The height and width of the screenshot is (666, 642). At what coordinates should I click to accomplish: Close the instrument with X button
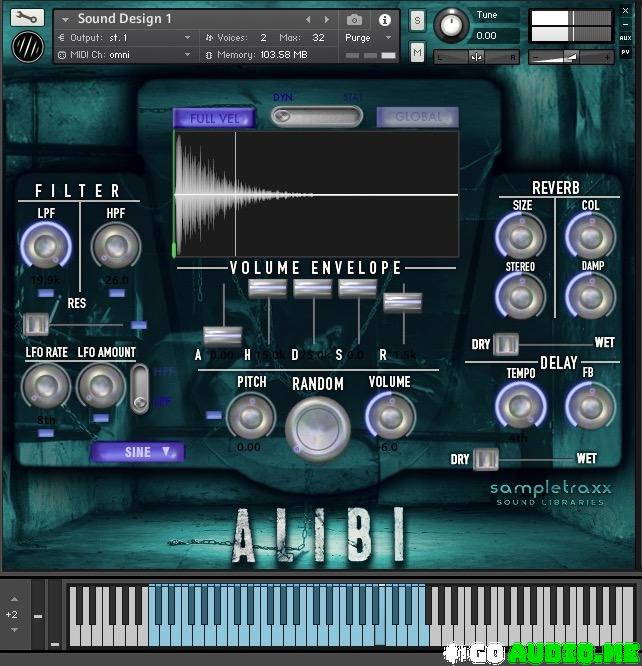coord(625,11)
